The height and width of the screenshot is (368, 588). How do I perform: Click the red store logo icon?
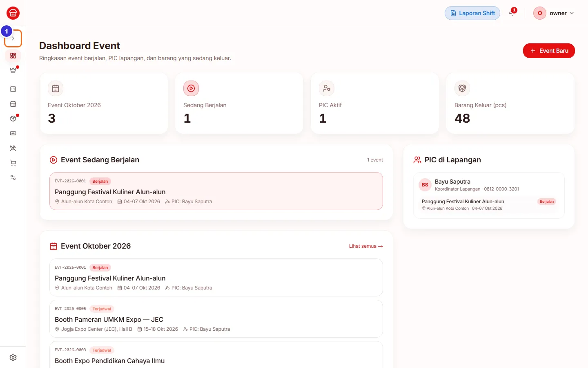pos(13,13)
